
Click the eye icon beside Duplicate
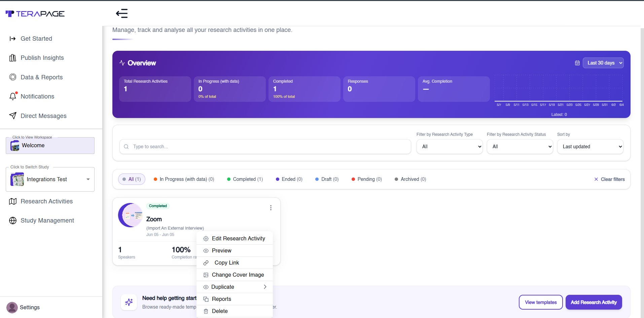click(206, 287)
